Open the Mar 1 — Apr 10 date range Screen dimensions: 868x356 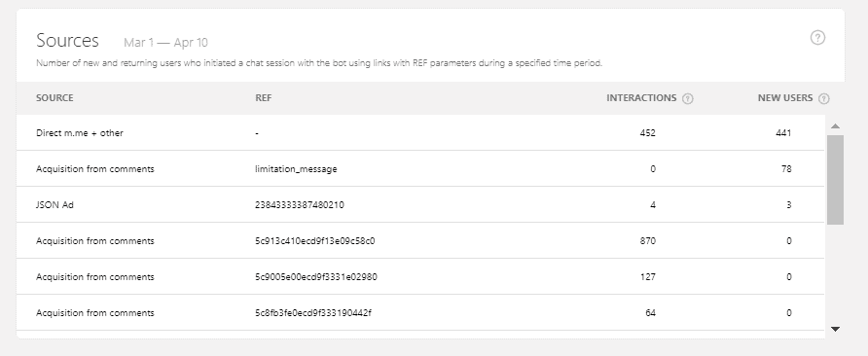point(165,43)
